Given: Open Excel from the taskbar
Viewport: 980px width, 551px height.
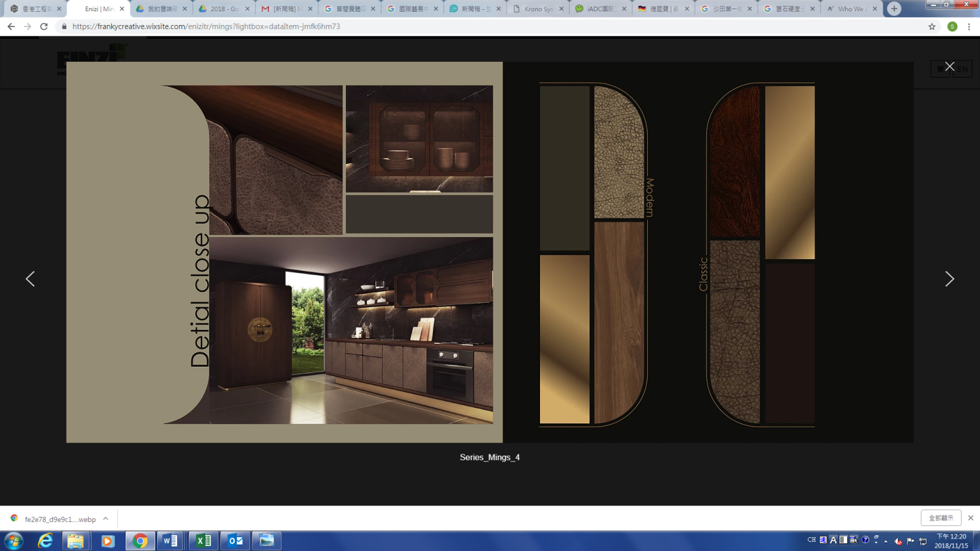Looking at the screenshot, I should [x=203, y=540].
